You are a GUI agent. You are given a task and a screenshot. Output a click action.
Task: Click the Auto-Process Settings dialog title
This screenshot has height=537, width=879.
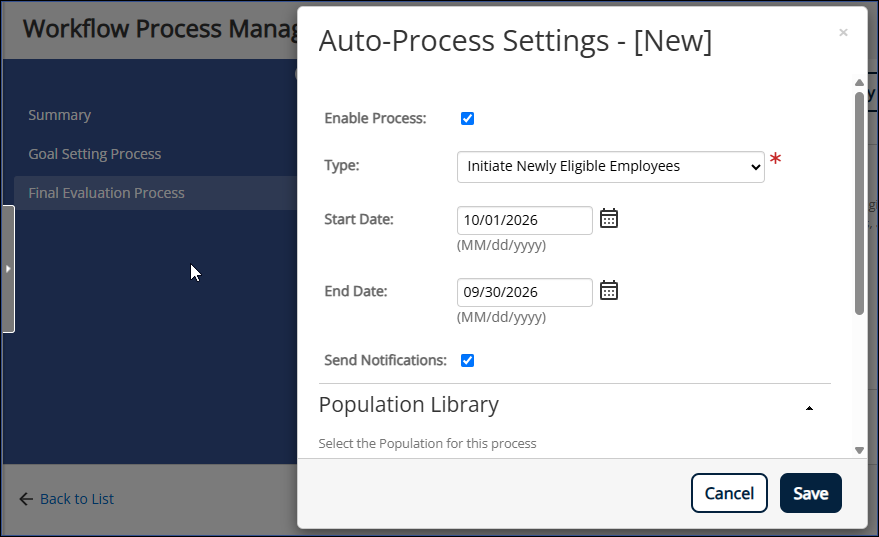click(515, 41)
